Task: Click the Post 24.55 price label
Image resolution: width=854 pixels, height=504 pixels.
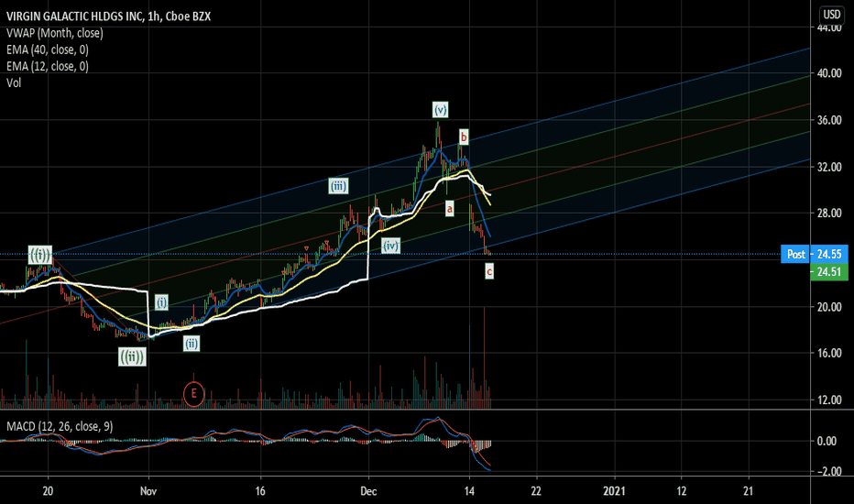Action: coord(815,254)
